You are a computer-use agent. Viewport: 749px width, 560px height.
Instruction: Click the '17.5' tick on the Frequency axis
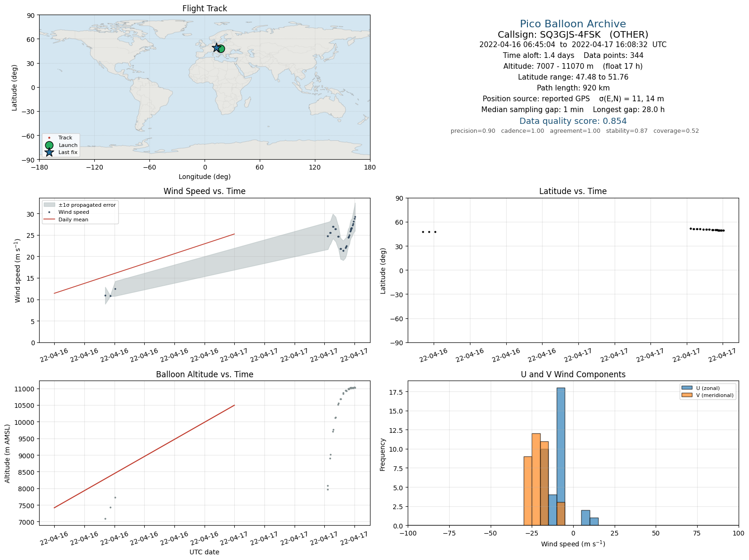396,392
